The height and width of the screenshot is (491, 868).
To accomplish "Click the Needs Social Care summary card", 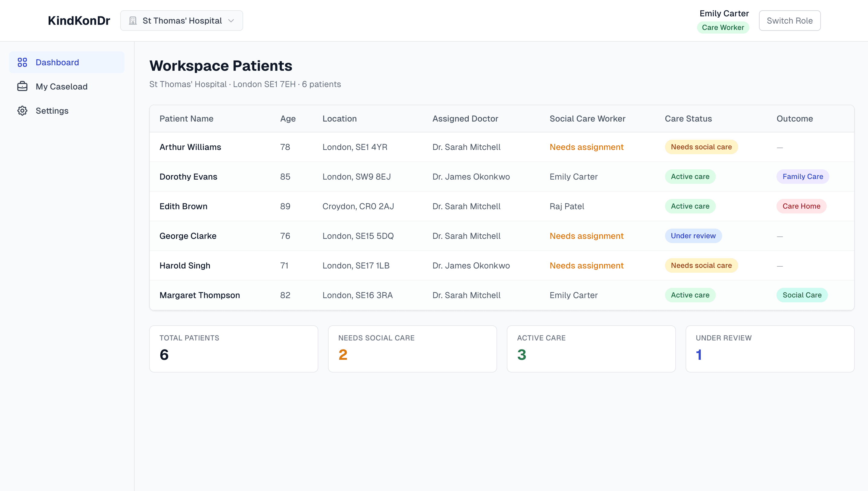I will [x=412, y=349].
